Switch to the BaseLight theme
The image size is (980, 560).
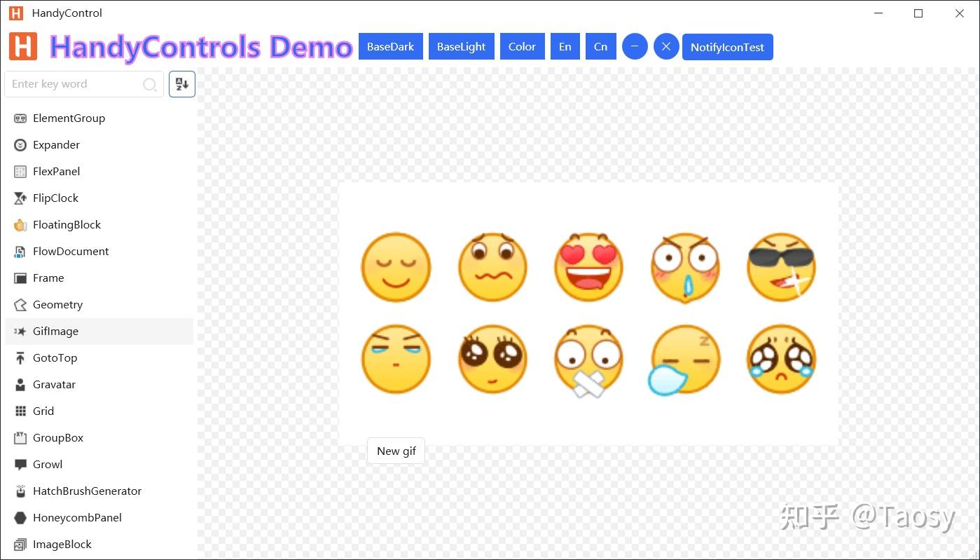[462, 47]
